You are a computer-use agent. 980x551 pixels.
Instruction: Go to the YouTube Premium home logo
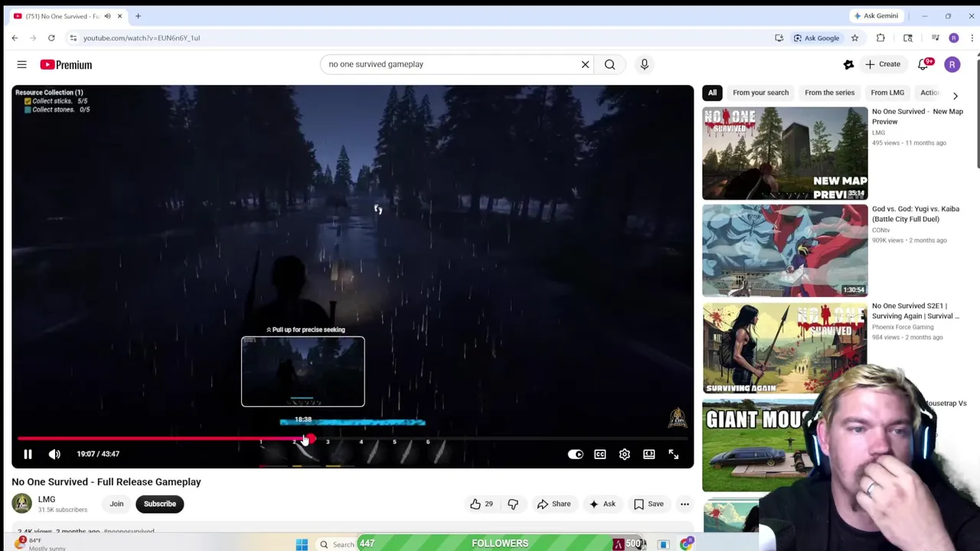[66, 65]
